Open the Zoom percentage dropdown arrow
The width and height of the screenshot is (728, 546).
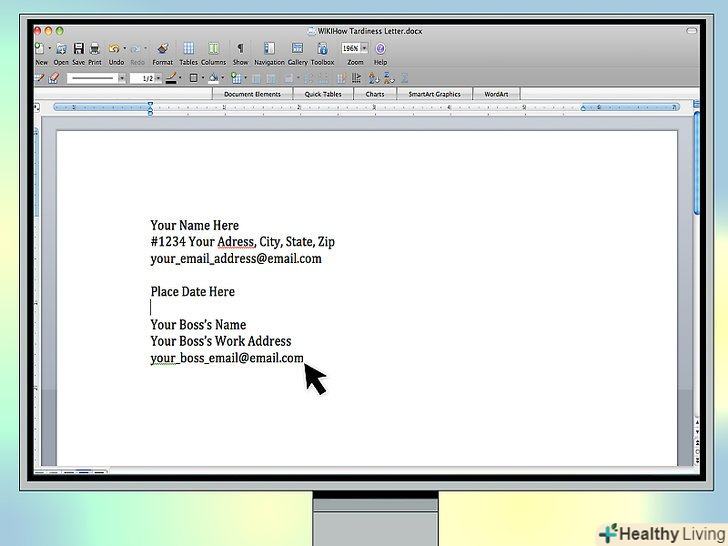pyautogui.click(x=364, y=48)
